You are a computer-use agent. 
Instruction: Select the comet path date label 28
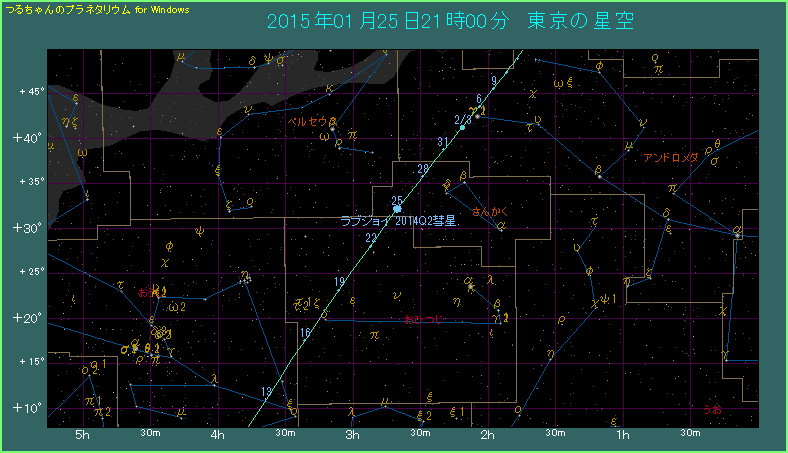[422, 167]
